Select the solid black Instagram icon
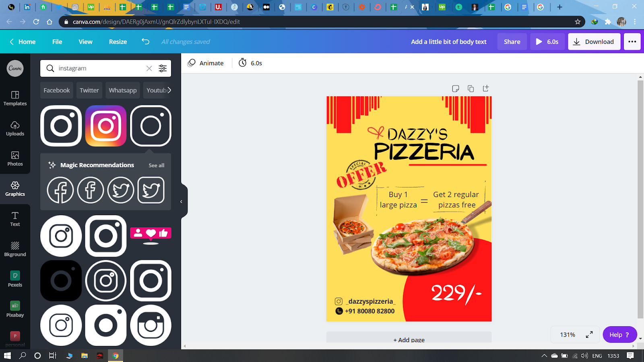 coord(61,281)
